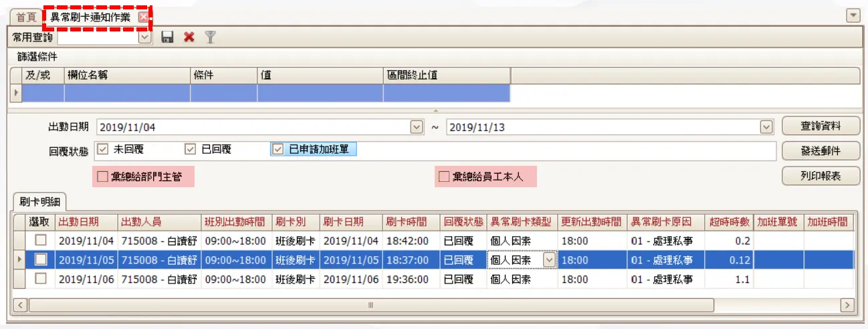
Task: Click the save query floppy disk icon
Action: [x=168, y=37]
